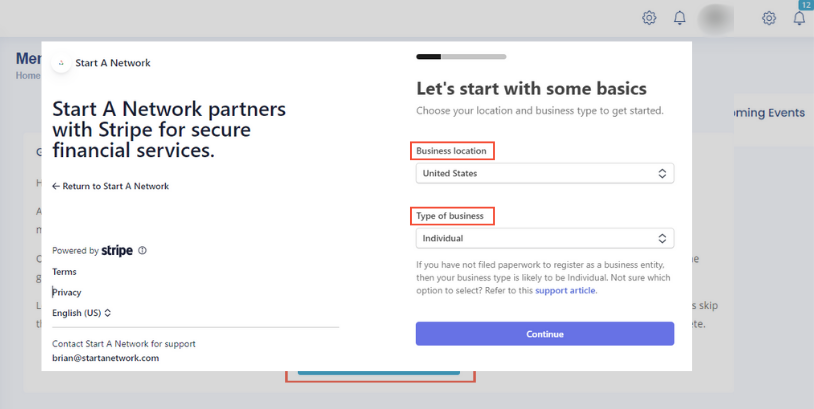The width and height of the screenshot is (814, 409).
Task: Click the Home breadcrumb
Action: point(28,75)
